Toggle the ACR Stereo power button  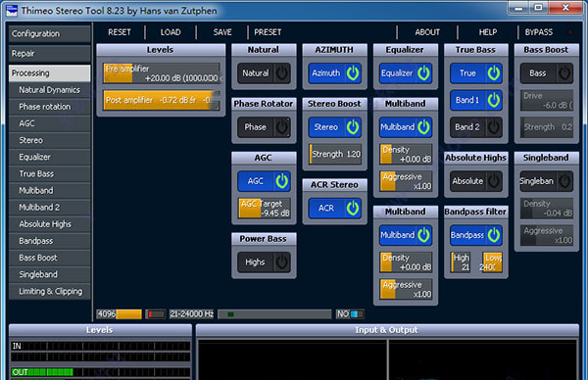pos(334,208)
